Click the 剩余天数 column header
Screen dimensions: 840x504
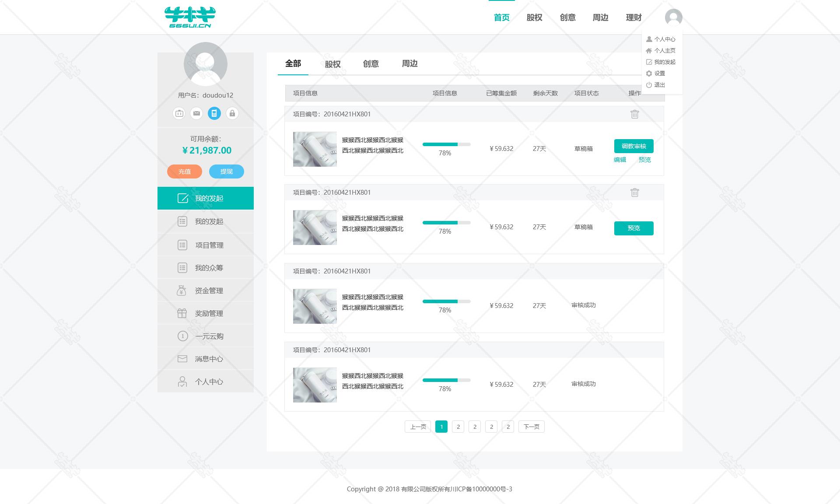[546, 93]
